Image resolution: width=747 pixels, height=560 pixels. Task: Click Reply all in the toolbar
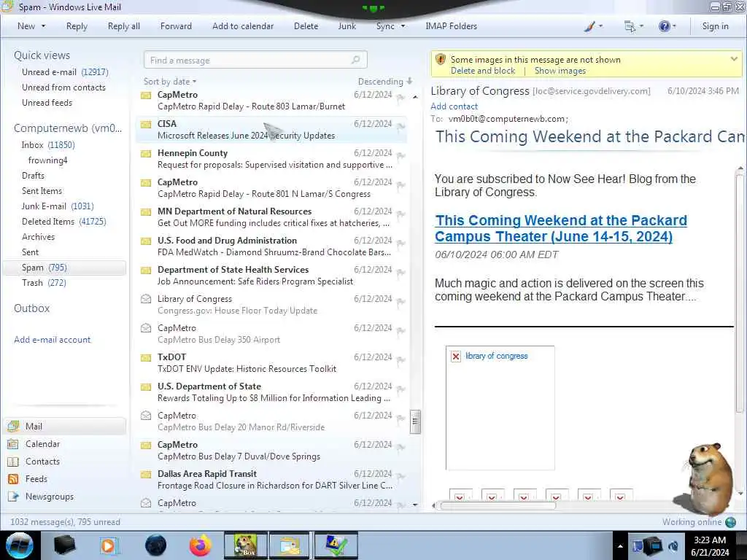click(x=124, y=26)
